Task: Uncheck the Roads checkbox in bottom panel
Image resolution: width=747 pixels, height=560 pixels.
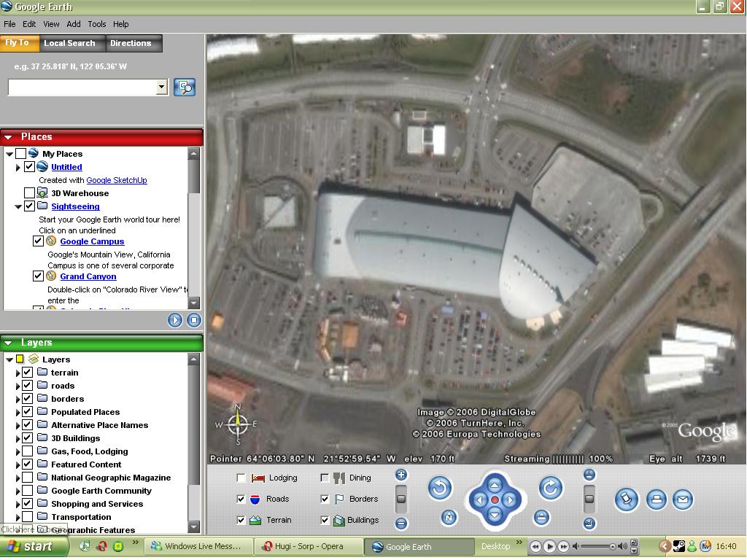Action: click(241, 499)
